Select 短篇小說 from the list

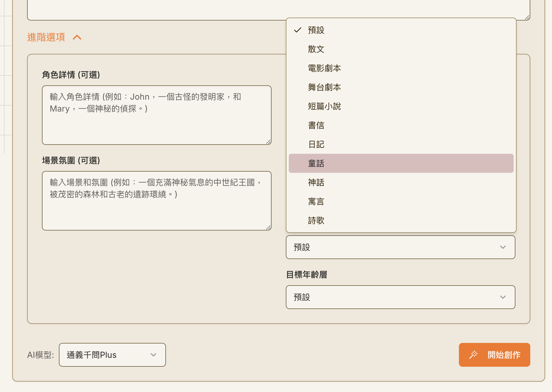(401, 106)
